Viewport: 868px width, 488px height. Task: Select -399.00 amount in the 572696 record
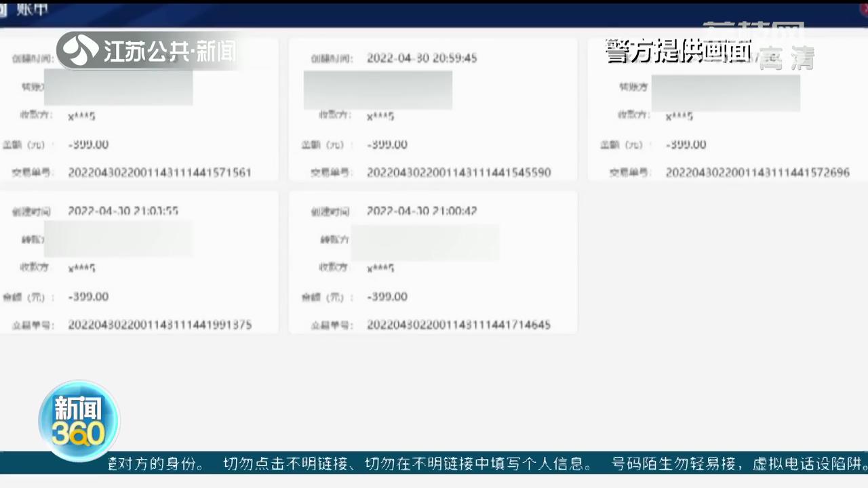pos(686,144)
